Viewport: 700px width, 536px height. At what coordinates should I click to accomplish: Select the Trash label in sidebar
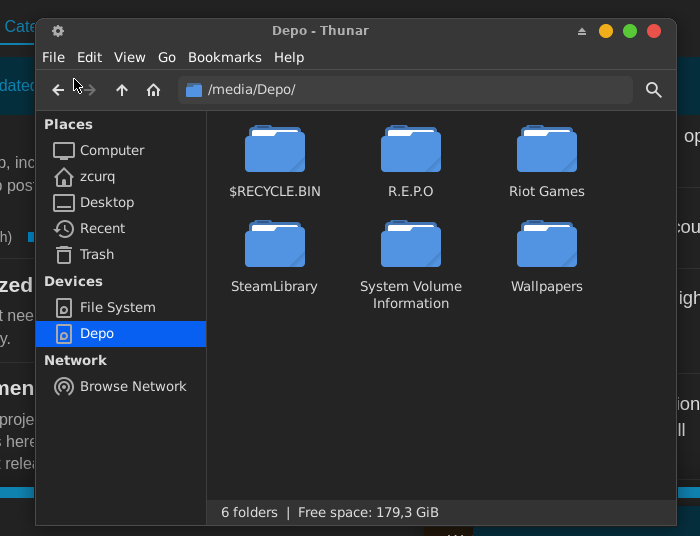97,254
